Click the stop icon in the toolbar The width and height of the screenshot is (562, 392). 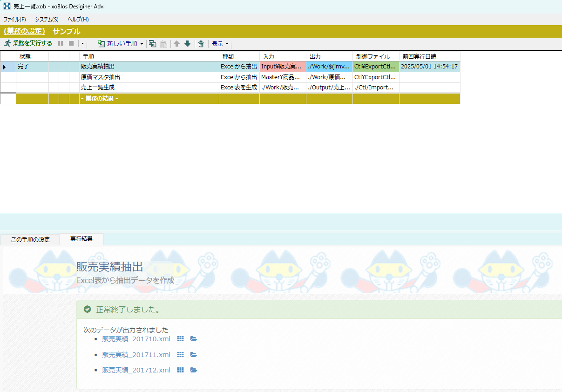(x=71, y=43)
